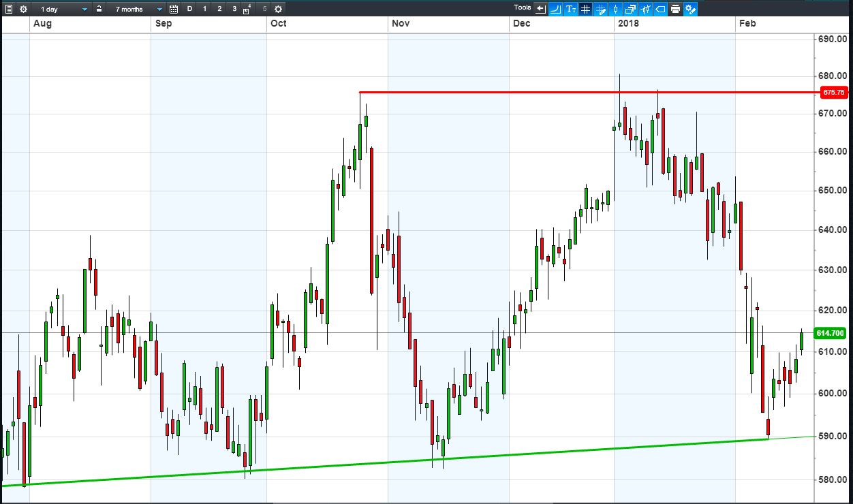Open the chart list menu icon

9,9
